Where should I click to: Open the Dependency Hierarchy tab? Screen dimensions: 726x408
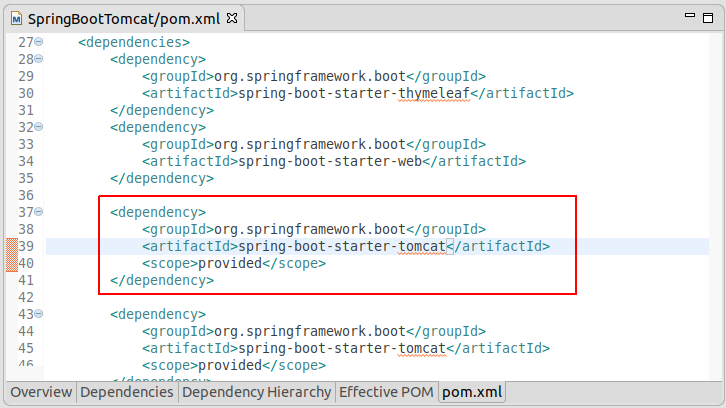257,392
